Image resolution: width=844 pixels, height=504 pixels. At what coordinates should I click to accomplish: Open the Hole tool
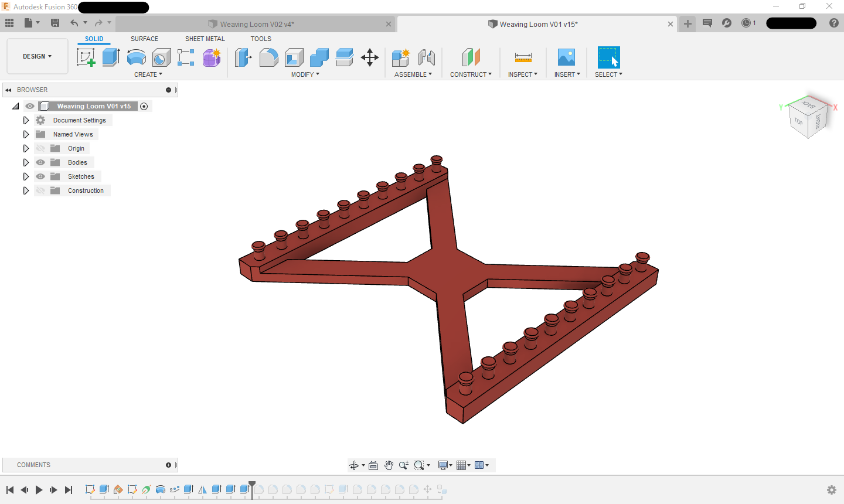coord(161,57)
